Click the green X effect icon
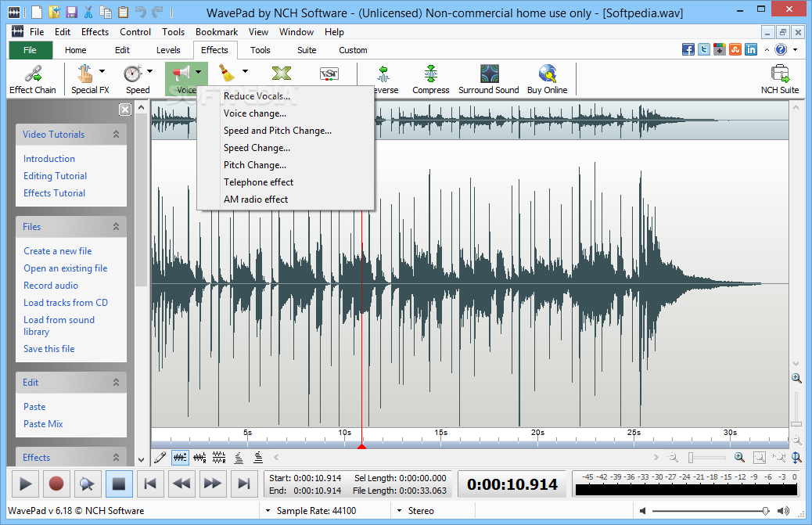The image size is (812, 525). point(281,74)
